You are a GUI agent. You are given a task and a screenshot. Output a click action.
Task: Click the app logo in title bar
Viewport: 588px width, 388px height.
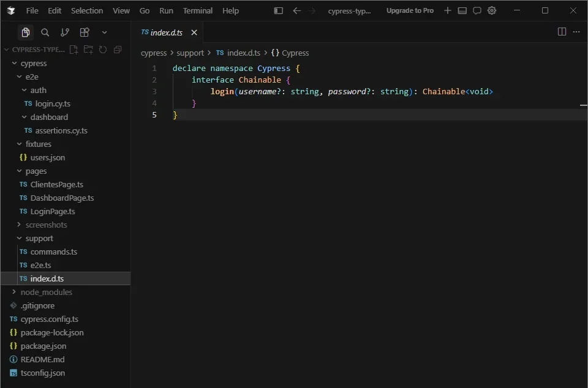tap(11, 11)
